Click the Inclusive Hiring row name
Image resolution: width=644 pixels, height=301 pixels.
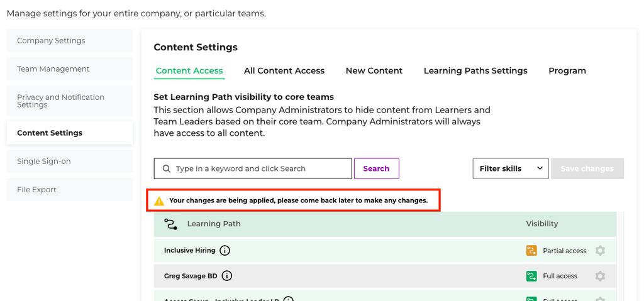190,250
